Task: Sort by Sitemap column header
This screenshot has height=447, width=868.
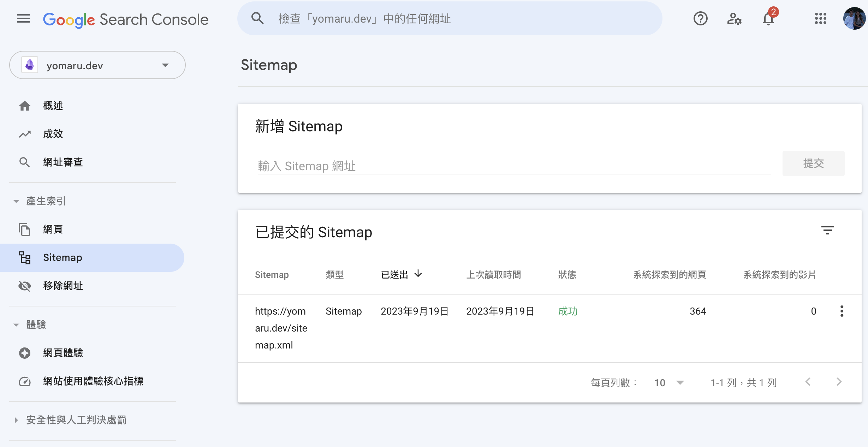Action: coord(272,275)
